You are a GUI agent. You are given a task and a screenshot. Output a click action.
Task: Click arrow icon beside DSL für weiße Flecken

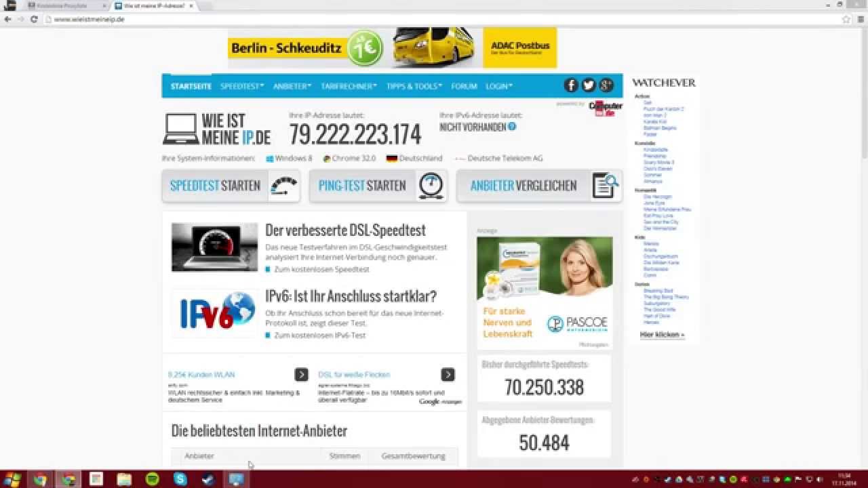[x=448, y=375]
